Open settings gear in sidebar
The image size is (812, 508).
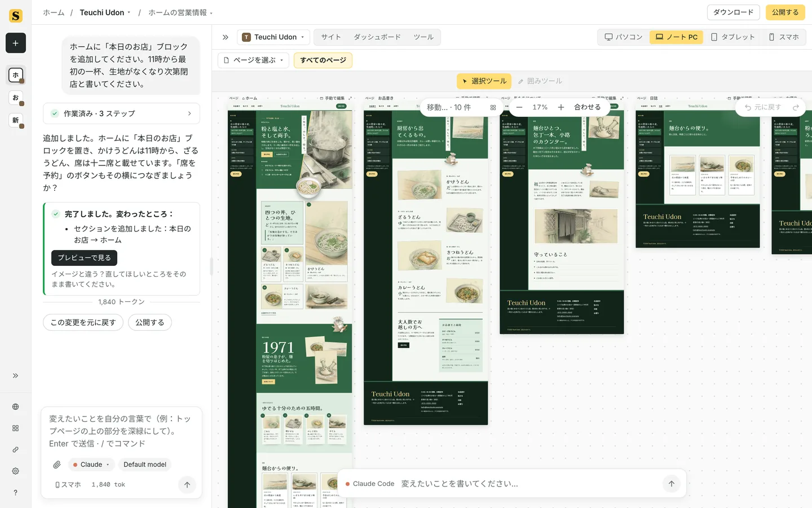[x=16, y=471]
